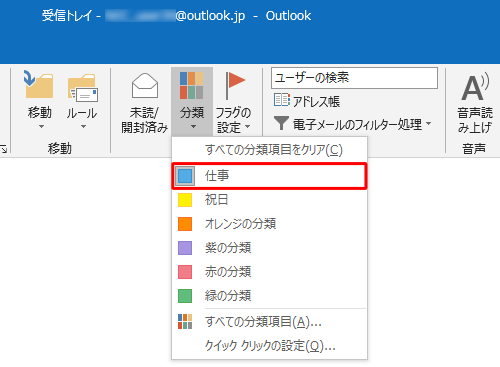Click the small dialog launcher arrow beside the 移動 group
The width and height of the screenshot is (500, 367).
coord(4,149)
